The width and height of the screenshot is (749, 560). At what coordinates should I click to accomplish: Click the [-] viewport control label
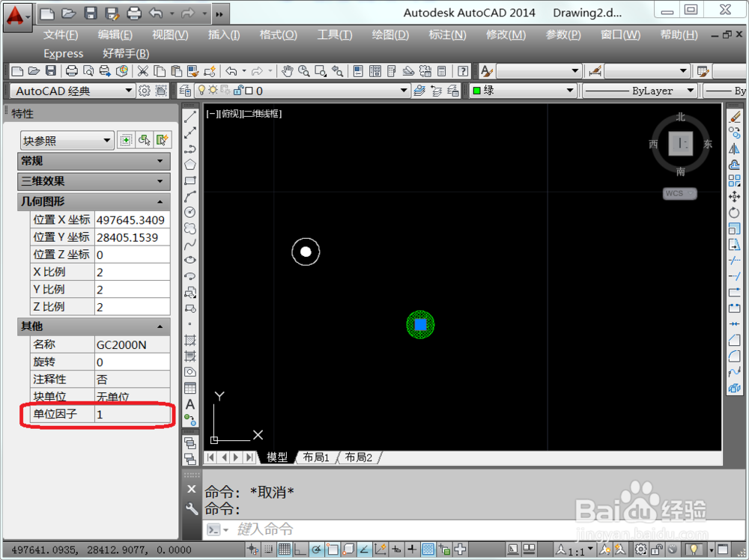(212, 114)
